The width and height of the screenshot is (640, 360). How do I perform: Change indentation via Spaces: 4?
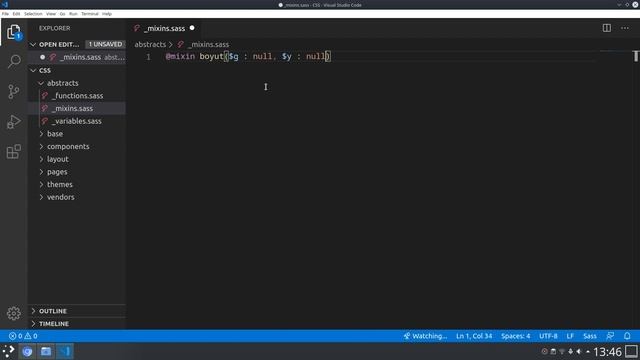(x=516, y=336)
